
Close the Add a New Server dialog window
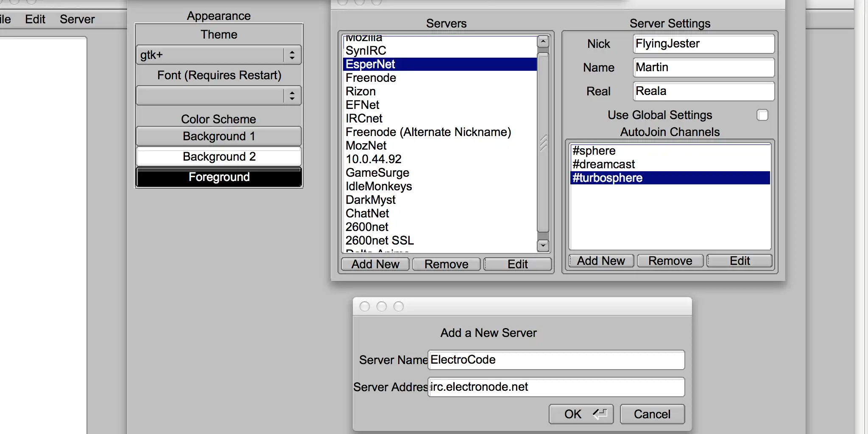[x=365, y=306]
